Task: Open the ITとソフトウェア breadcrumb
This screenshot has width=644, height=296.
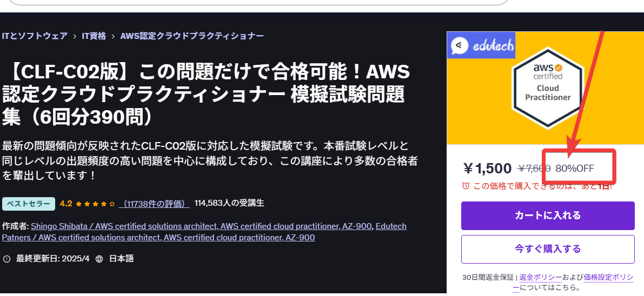Action: (x=35, y=36)
